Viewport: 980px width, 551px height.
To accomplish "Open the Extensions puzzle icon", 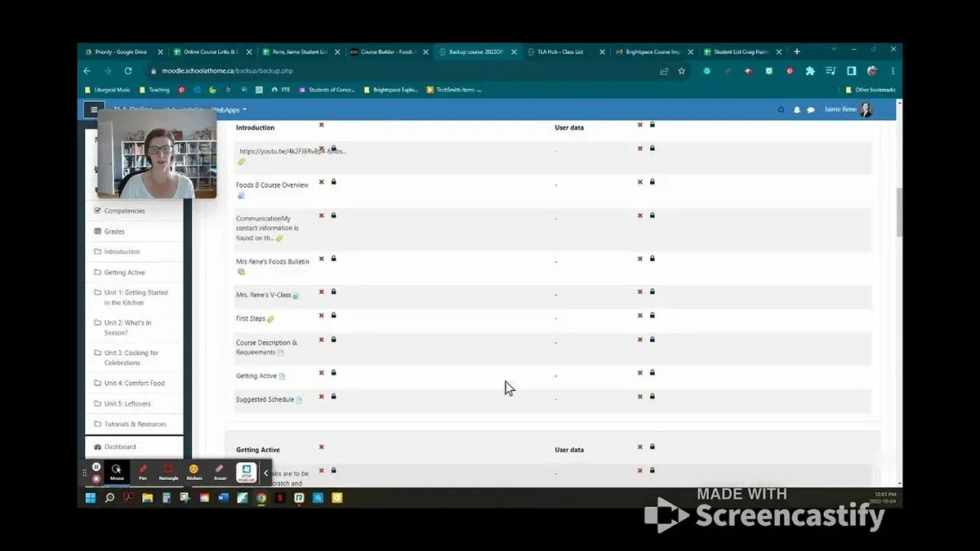I will point(809,71).
